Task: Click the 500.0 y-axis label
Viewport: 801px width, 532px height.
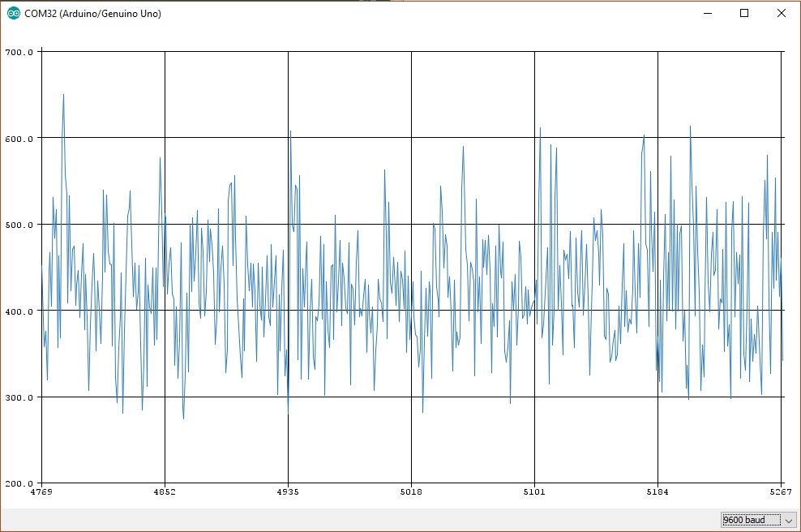Action: click(19, 225)
